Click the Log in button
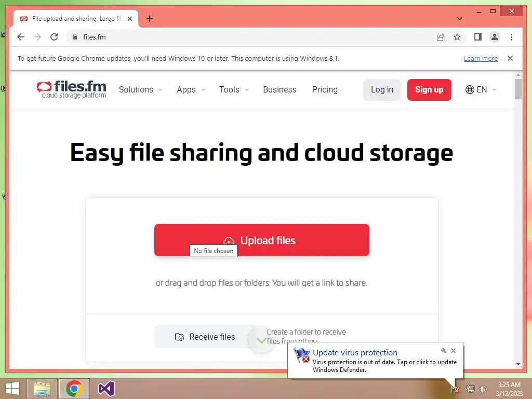 click(x=382, y=89)
